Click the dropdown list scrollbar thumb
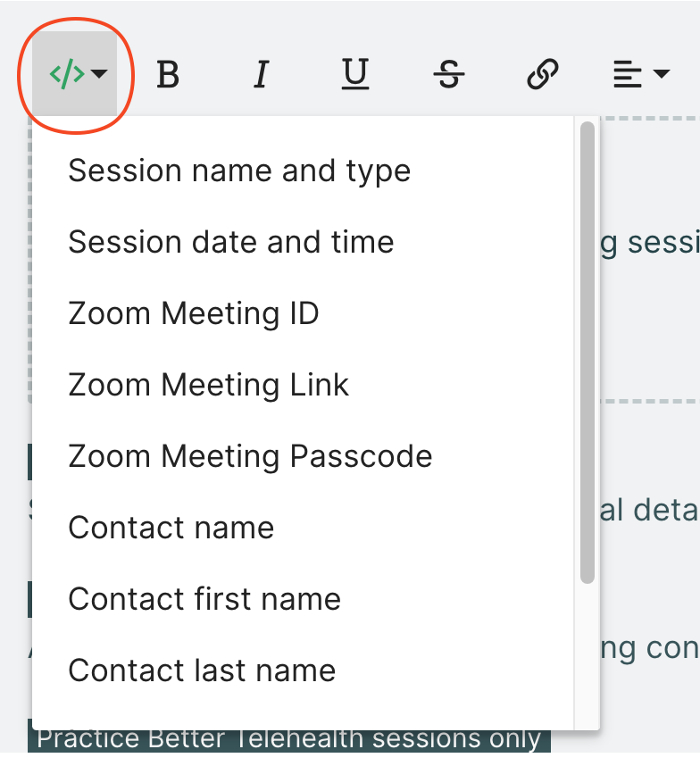Viewport: 700px width, 766px height. point(587,353)
